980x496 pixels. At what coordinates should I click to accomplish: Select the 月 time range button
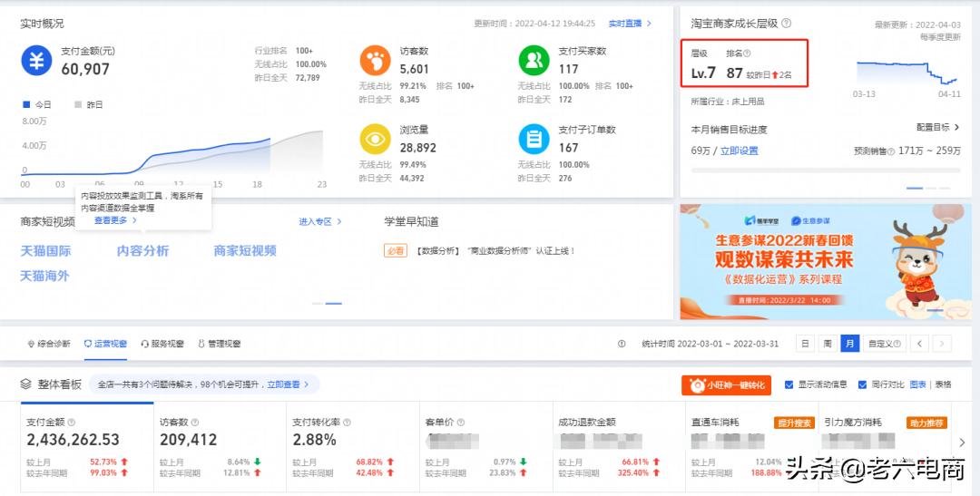coord(850,344)
